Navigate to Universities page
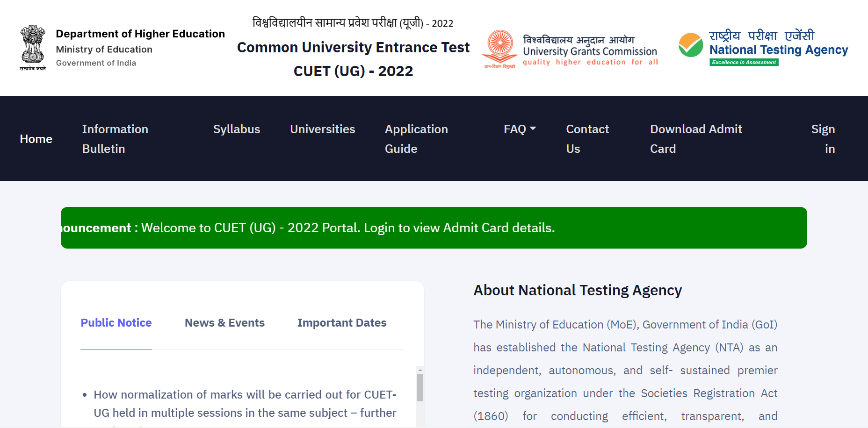Image resolution: width=868 pixels, height=428 pixels. [322, 129]
